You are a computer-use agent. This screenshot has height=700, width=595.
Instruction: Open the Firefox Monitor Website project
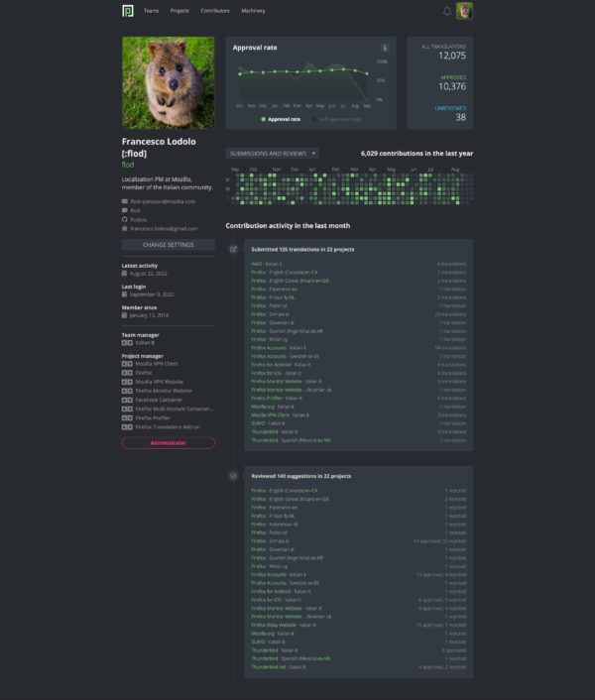tap(164, 391)
